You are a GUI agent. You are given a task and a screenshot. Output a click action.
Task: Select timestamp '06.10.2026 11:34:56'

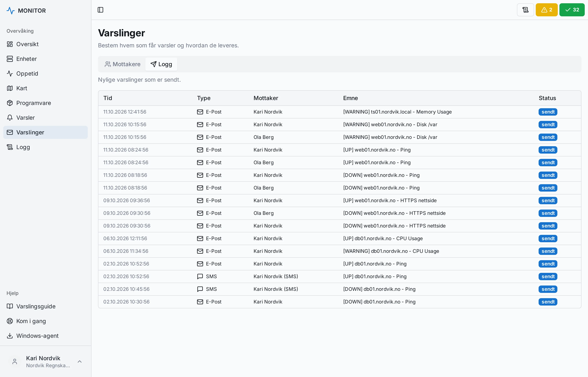tap(126, 251)
